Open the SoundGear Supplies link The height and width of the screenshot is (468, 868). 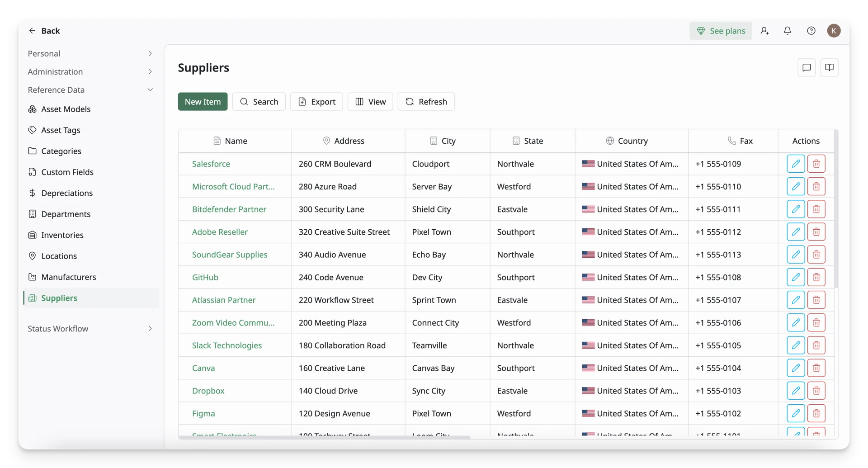click(230, 255)
